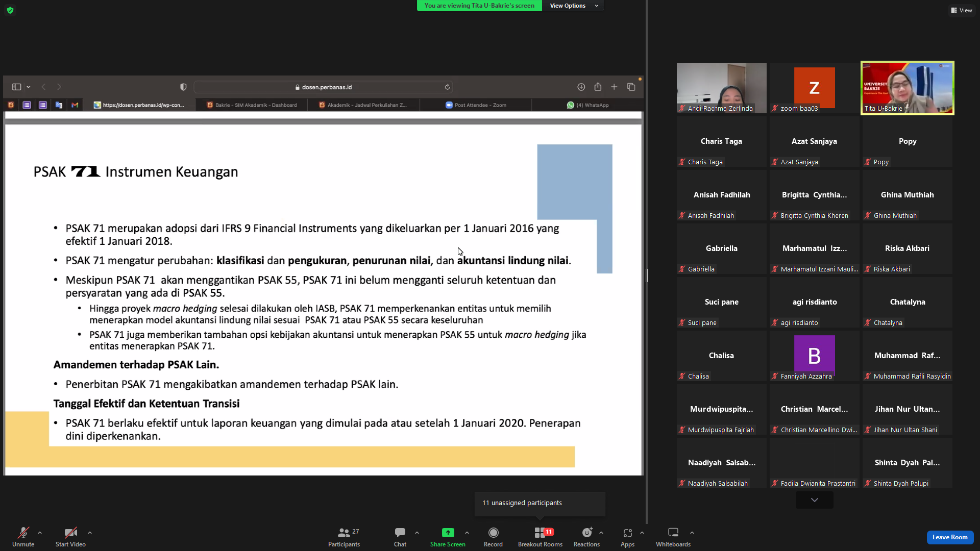Expand Share Screen options arrow

tap(467, 533)
